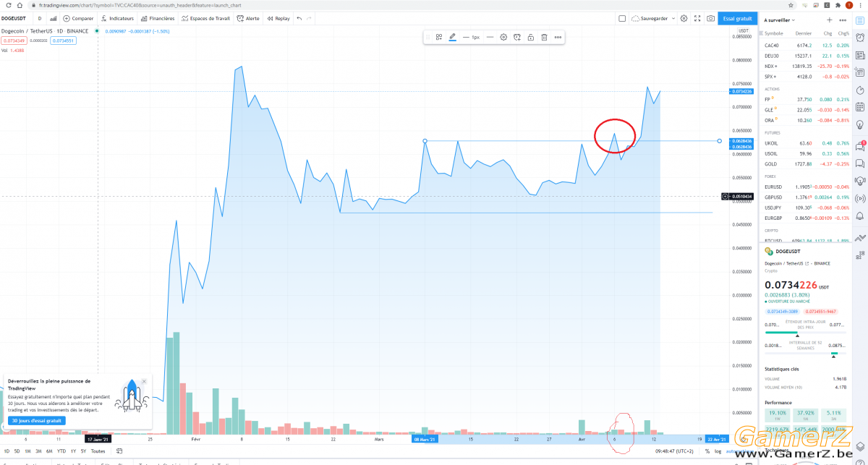Add symbol to the watchlist
This screenshot has width=868, height=465.
(829, 20)
